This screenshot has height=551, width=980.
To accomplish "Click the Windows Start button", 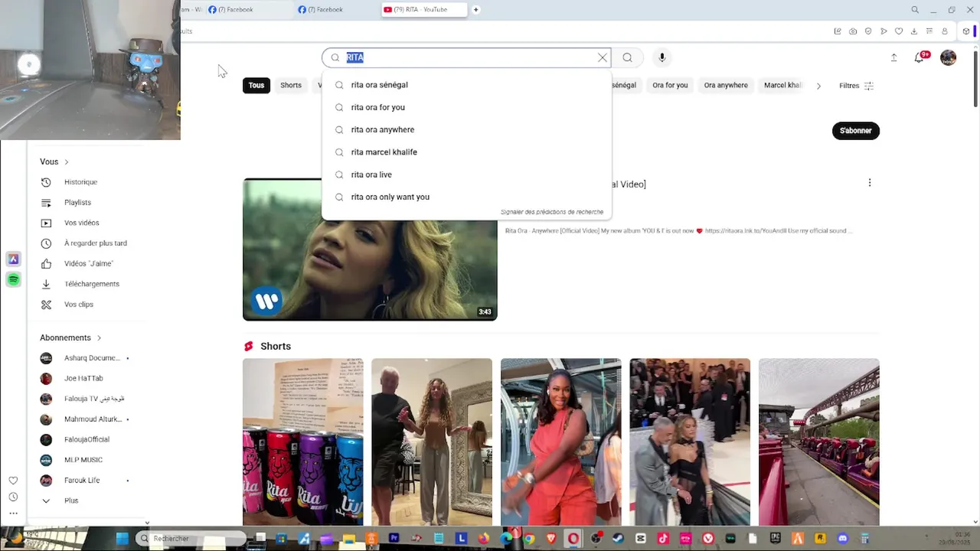I will point(122,539).
